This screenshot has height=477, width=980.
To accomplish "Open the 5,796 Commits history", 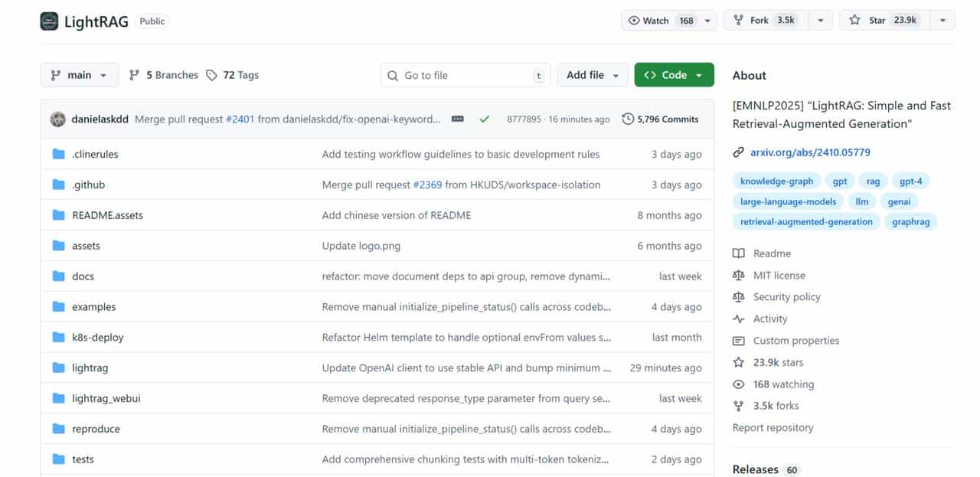I will pos(660,119).
